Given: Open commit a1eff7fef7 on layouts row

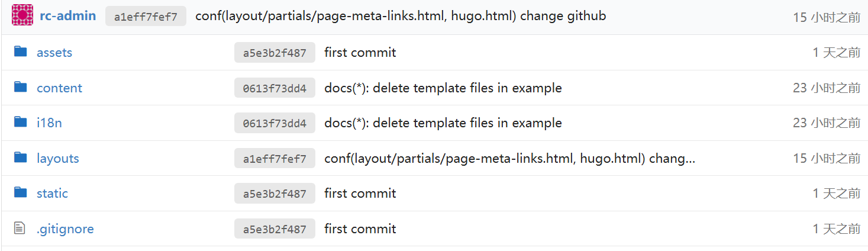Looking at the screenshot, I should pos(275,159).
